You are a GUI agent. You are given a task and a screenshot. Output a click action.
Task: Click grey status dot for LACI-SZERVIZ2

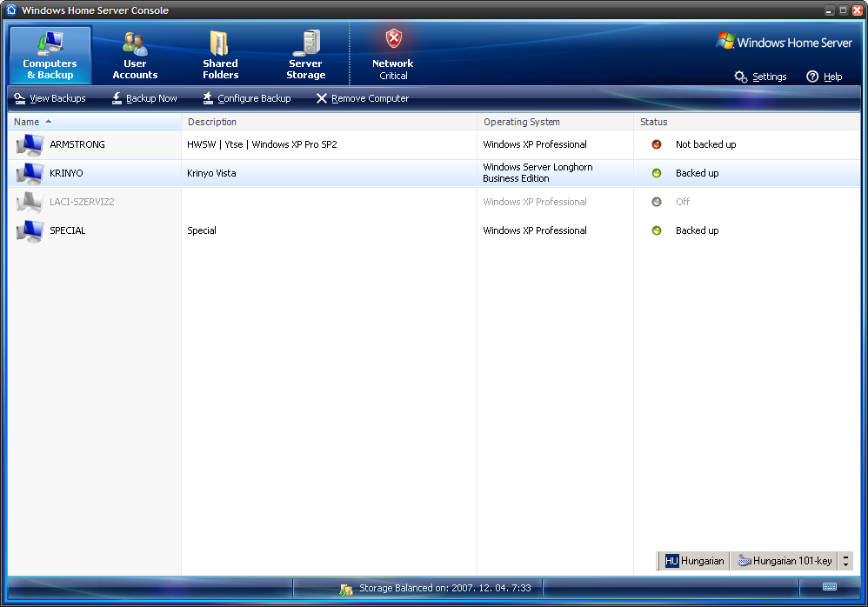coord(657,202)
